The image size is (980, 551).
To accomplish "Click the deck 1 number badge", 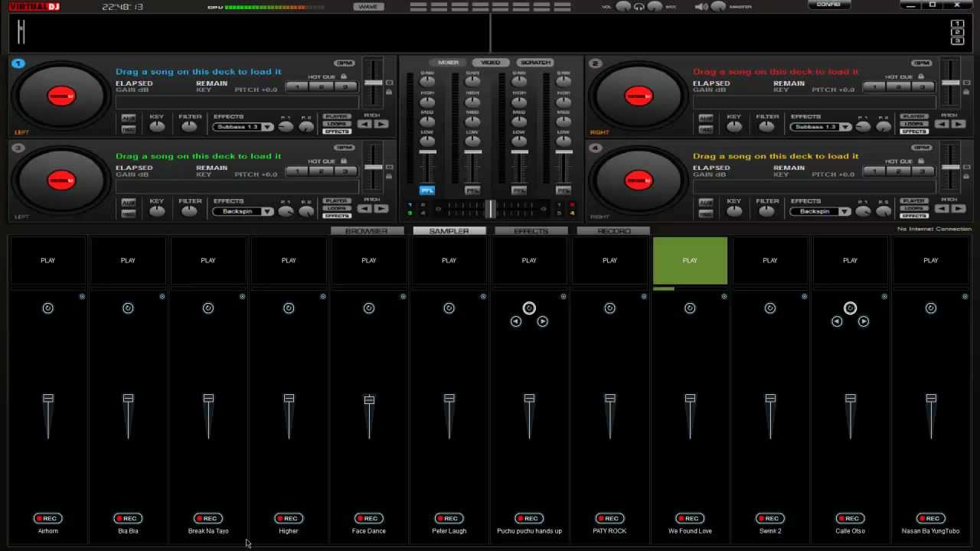I will point(18,64).
